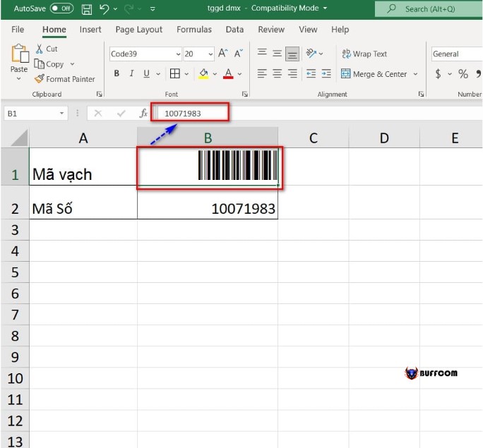Screen dimensions: 483x448
Task: Toggle the AutoSave switch
Action: tap(61, 8)
